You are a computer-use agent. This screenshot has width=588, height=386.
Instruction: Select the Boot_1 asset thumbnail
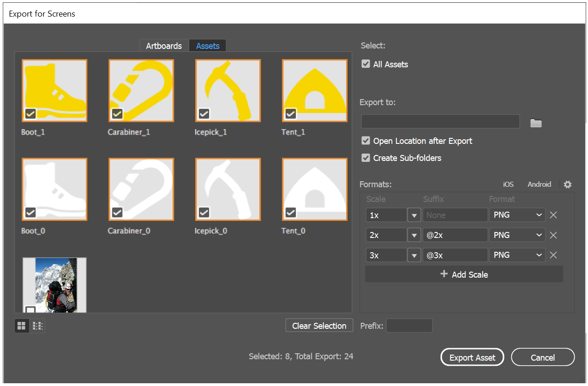[54, 91]
